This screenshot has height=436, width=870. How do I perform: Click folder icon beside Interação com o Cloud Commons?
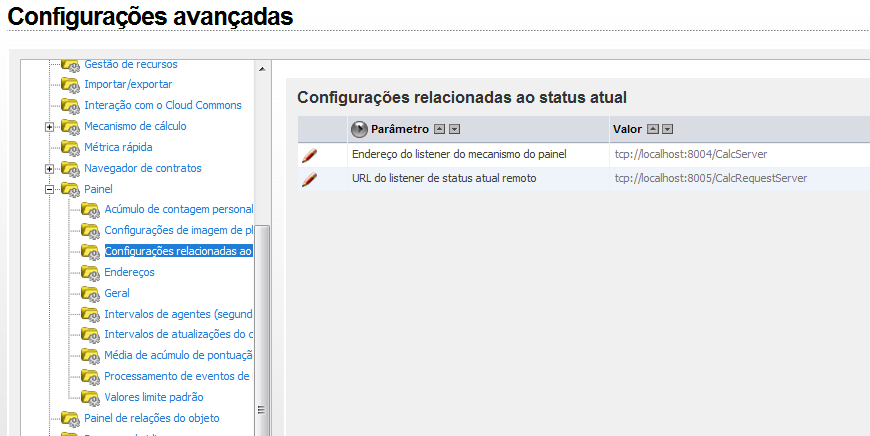click(x=70, y=106)
